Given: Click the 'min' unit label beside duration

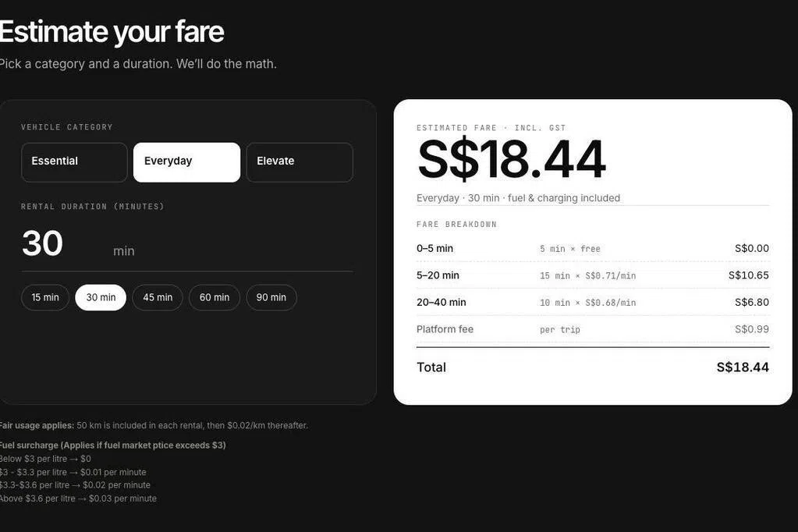Looking at the screenshot, I should 124,251.
